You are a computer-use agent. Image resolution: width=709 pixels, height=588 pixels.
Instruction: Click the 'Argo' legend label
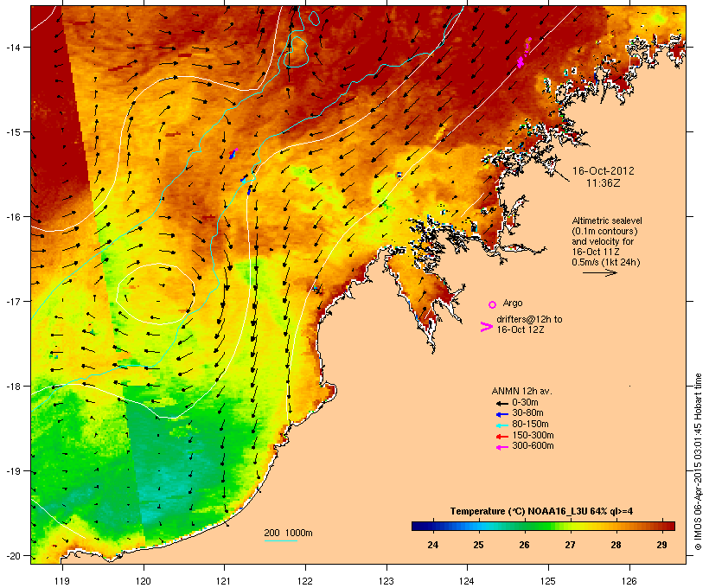[x=513, y=303]
